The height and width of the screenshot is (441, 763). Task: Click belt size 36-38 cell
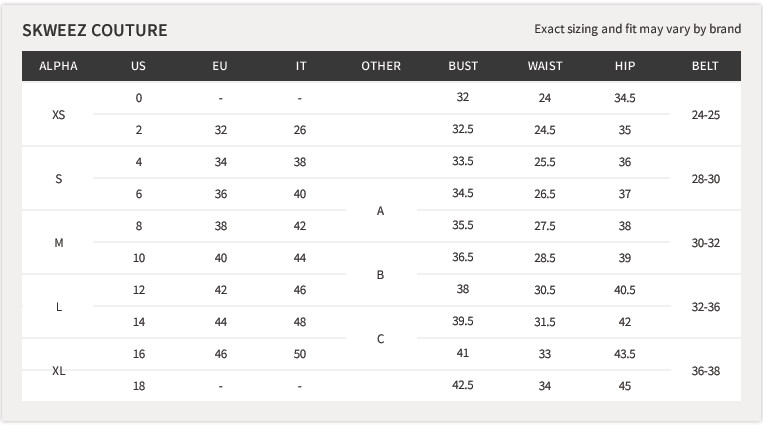coord(706,371)
